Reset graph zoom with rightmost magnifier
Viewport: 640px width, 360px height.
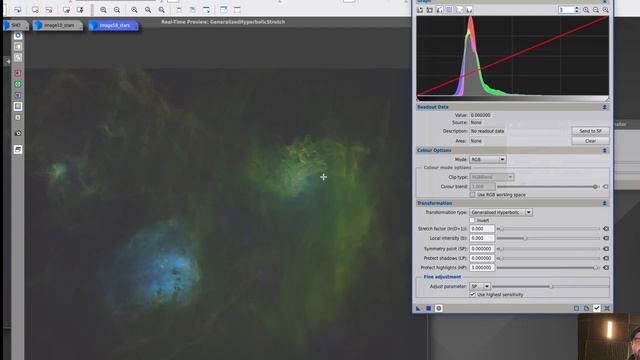pos(605,9)
